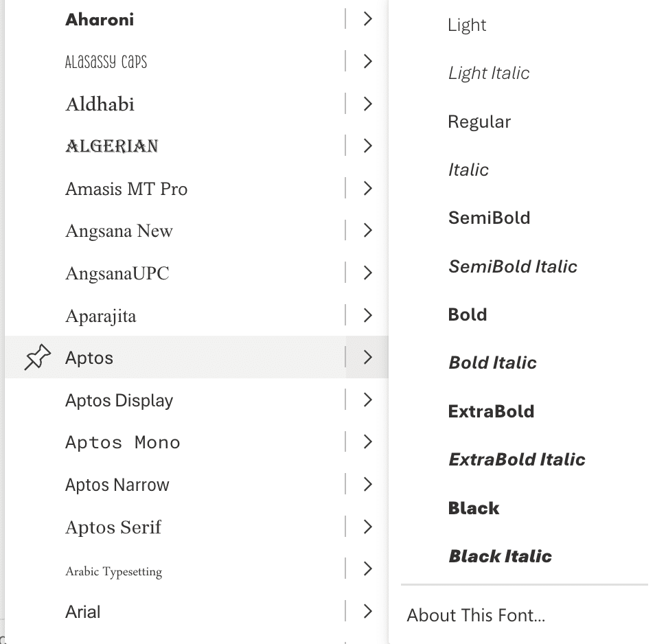Open the Aldhabi font styles chevron

click(367, 104)
